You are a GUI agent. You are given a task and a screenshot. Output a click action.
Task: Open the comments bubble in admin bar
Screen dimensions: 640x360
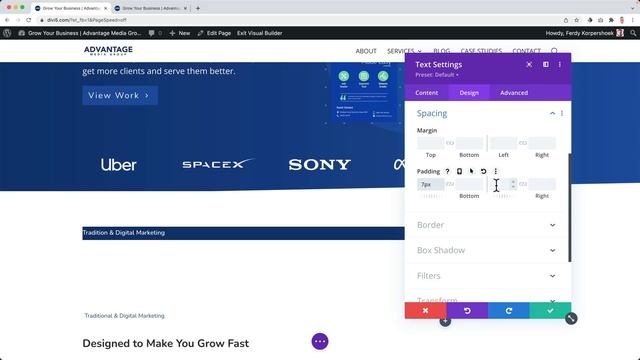(151, 33)
